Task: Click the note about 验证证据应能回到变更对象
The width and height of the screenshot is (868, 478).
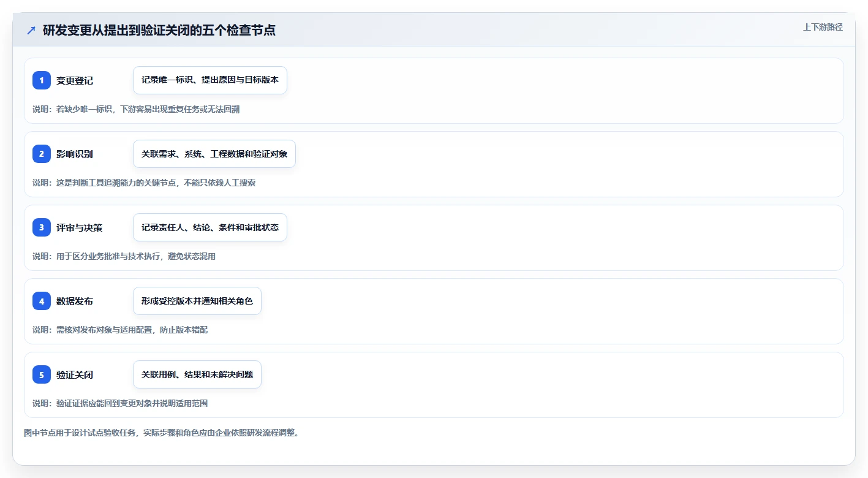Action: click(120, 403)
